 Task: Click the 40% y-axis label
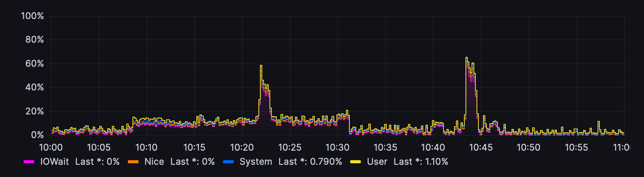click(35, 87)
